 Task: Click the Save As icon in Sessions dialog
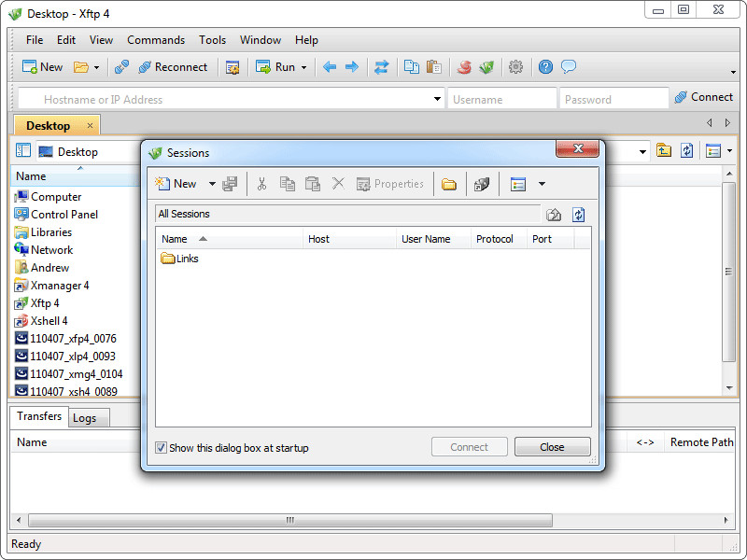[230, 184]
